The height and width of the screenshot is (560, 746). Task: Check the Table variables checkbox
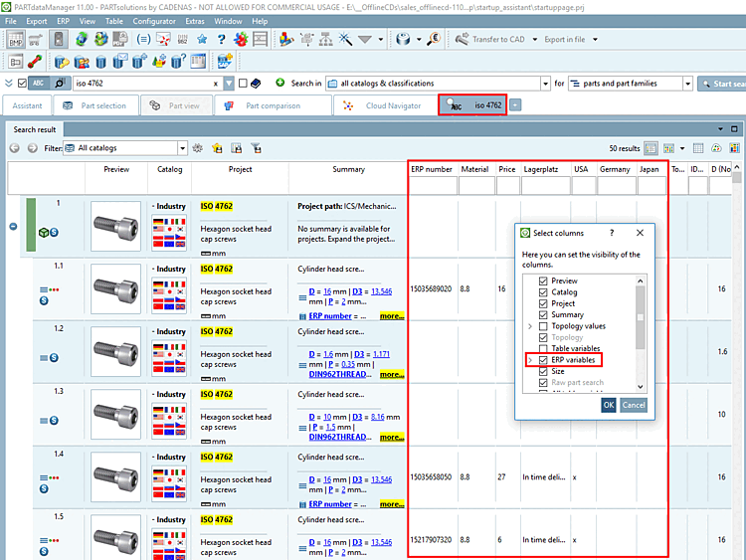(543, 348)
